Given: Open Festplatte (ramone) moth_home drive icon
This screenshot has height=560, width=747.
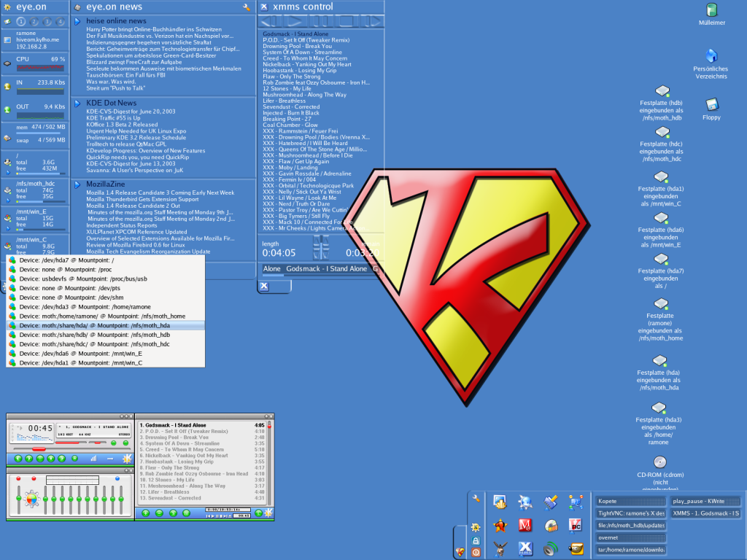Looking at the screenshot, I should pyautogui.click(x=661, y=303).
